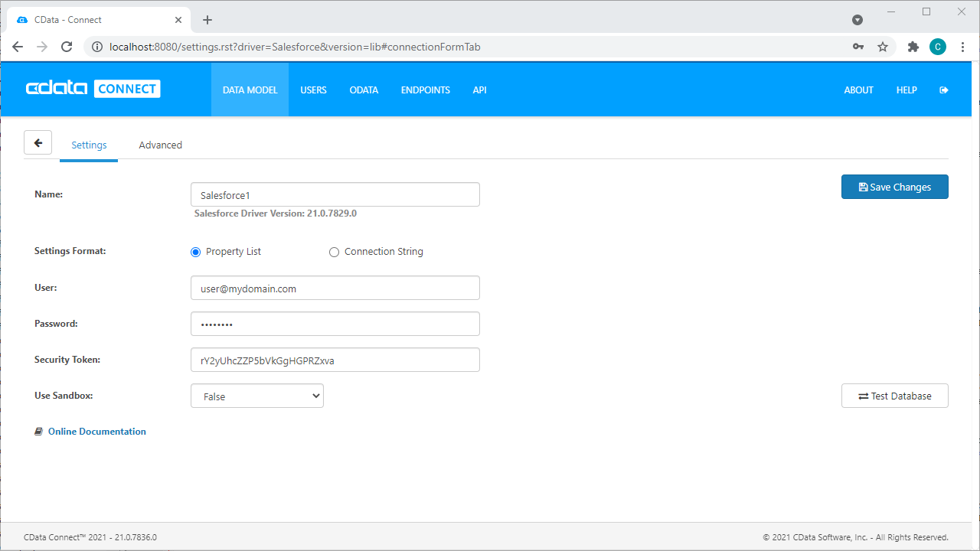980x551 pixels.
Task: Open the Chrome three-dot menu
Action: point(963,47)
